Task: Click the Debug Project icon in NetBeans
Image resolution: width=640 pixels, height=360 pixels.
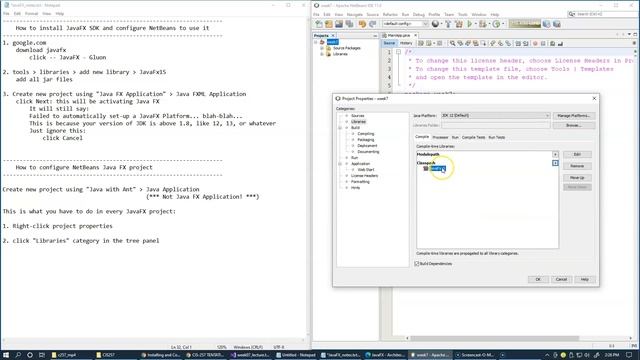Action: [x=483, y=24]
